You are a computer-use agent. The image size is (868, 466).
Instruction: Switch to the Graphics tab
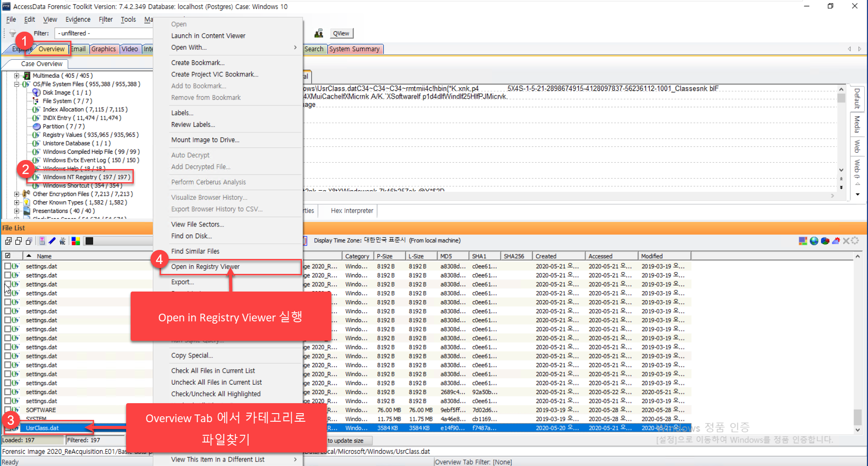point(104,49)
